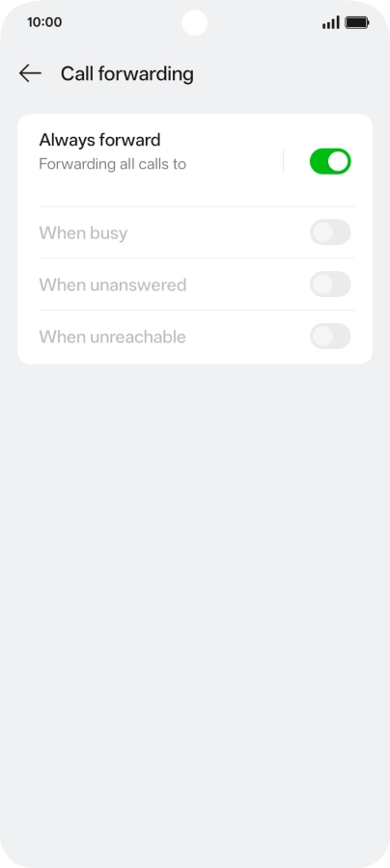Toggle the When busy switch
Image resolution: width=390 pixels, height=868 pixels.
coord(330,231)
